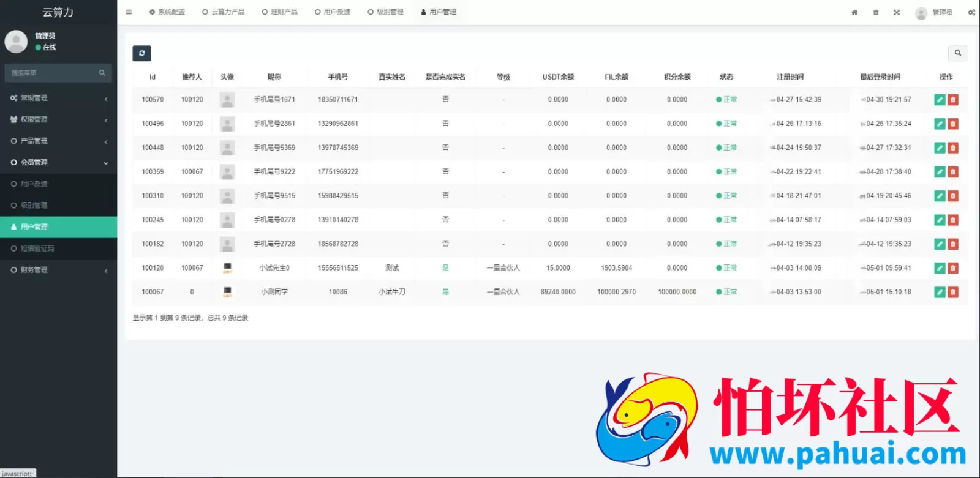Expand the 常规管理 sidebar menu
980x478 pixels.
(58, 98)
